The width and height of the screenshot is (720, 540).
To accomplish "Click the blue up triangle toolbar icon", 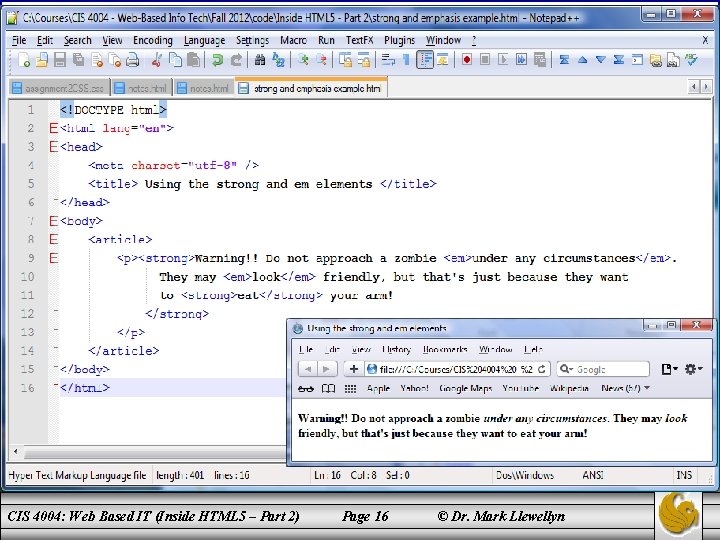I will click(583, 60).
